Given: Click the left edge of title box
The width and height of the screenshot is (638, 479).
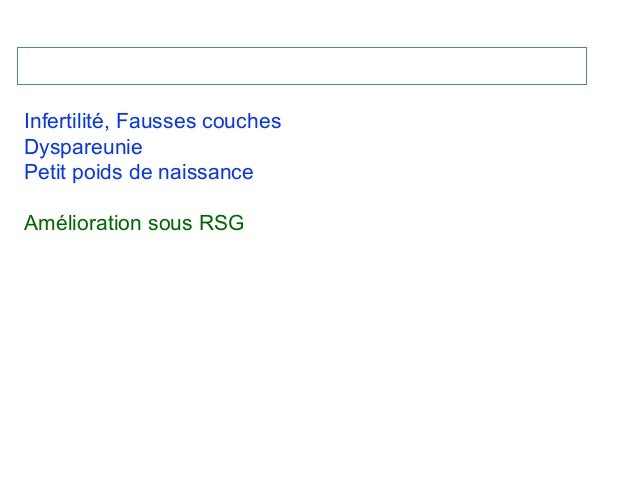Looking at the screenshot, I should coord(16,66).
